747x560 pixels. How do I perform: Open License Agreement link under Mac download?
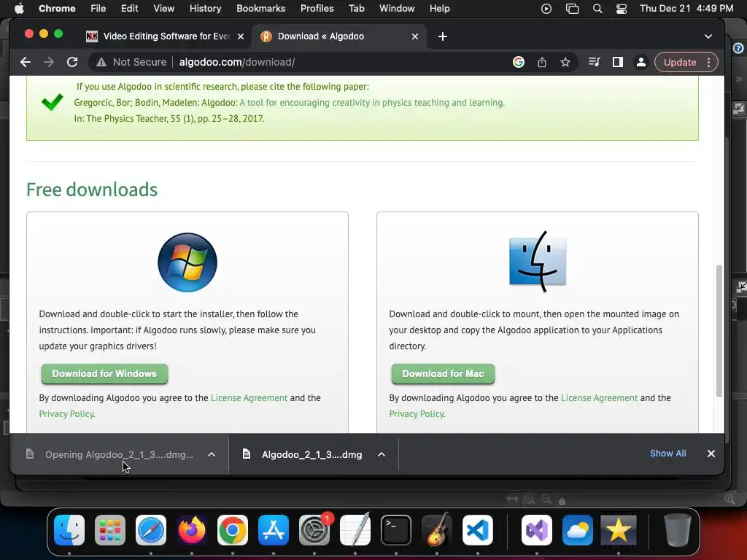tap(600, 397)
